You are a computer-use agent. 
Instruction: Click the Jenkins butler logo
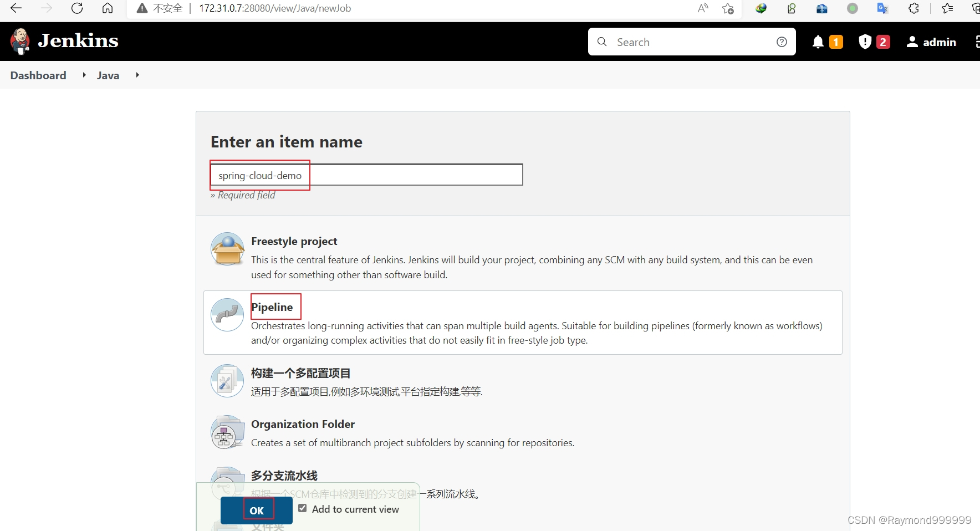pyautogui.click(x=21, y=42)
